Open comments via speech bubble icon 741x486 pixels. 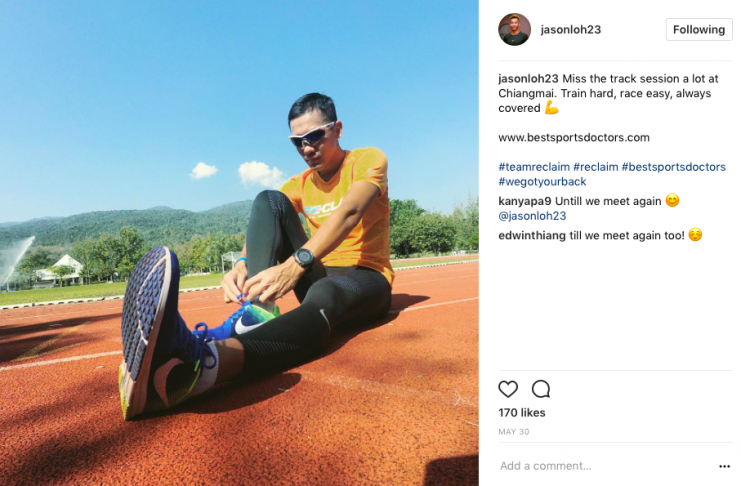[x=541, y=389]
